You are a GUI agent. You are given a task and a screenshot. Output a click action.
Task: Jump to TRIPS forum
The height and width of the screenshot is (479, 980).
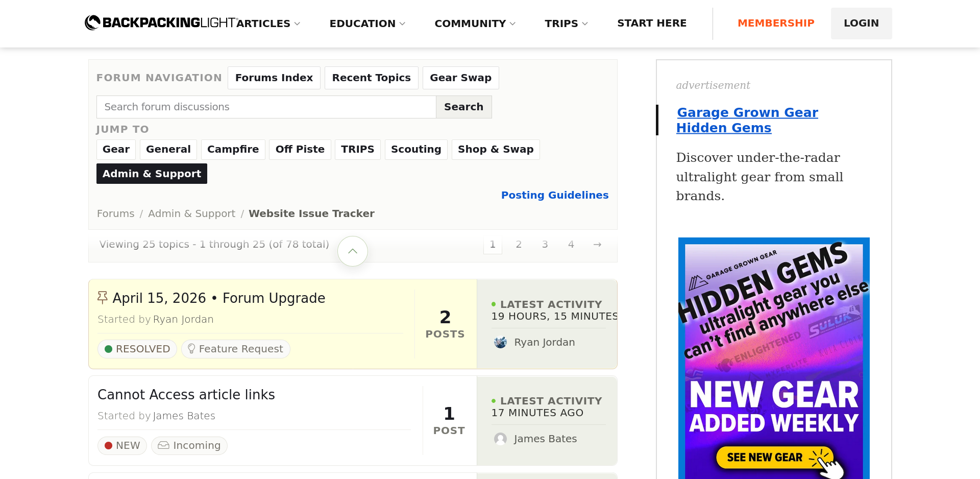pyautogui.click(x=358, y=149)
